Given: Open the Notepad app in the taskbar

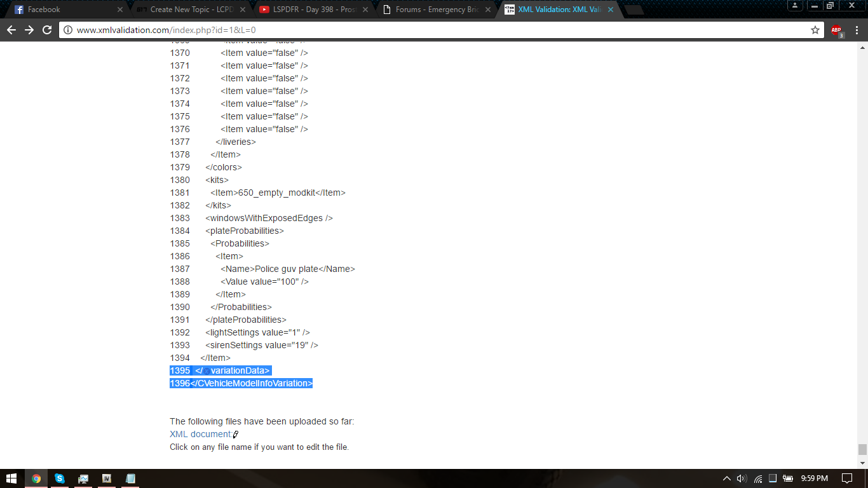Looking at the screenshot, I should point(131,478).
